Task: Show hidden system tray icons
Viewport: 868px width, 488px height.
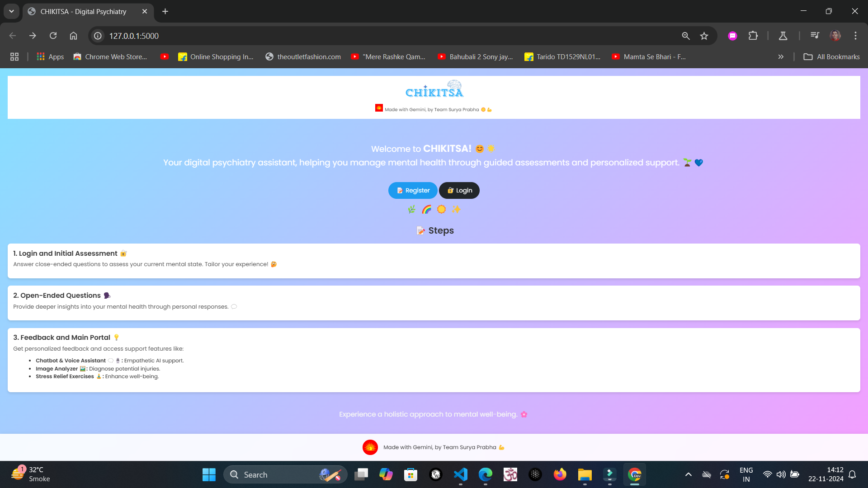Action: coord(688,474)
